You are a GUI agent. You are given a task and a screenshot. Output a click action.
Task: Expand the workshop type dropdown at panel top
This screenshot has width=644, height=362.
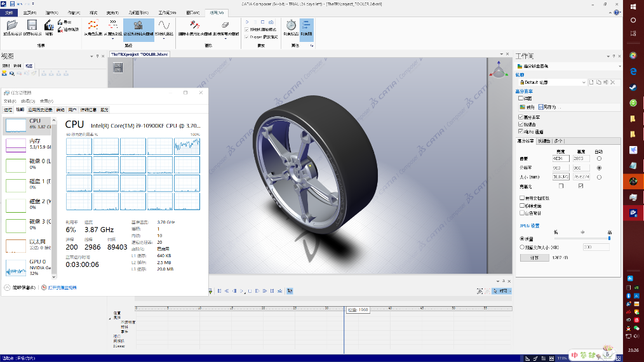pos(619,66)
